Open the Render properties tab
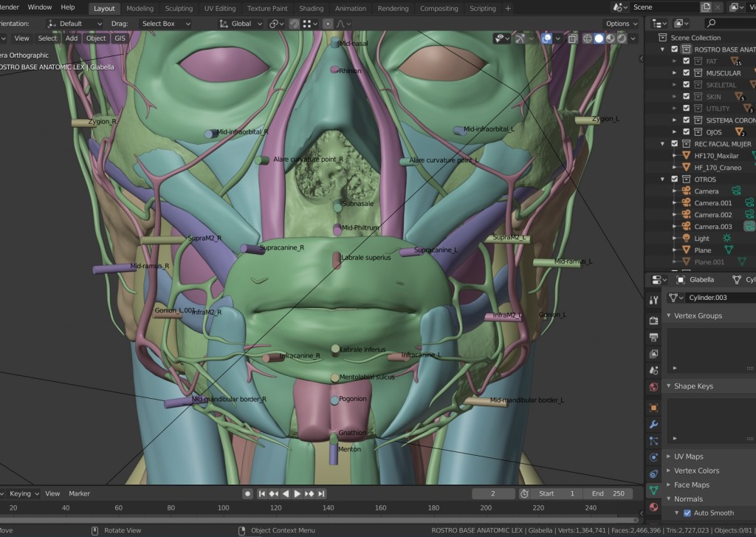The image size is (756, 537). click(x=653, y=321)
